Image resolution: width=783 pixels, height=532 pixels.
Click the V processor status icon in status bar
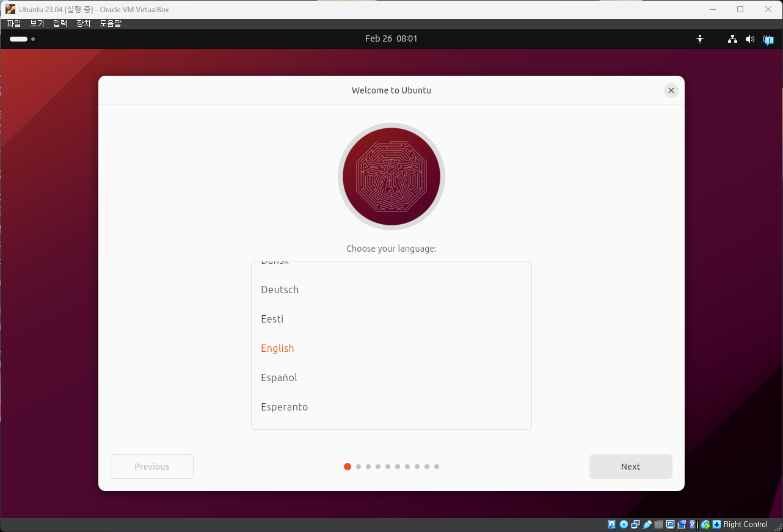[693, 524]
